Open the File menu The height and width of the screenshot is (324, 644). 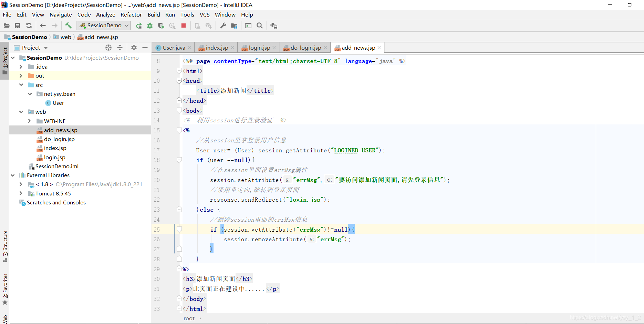pos(7,14)
